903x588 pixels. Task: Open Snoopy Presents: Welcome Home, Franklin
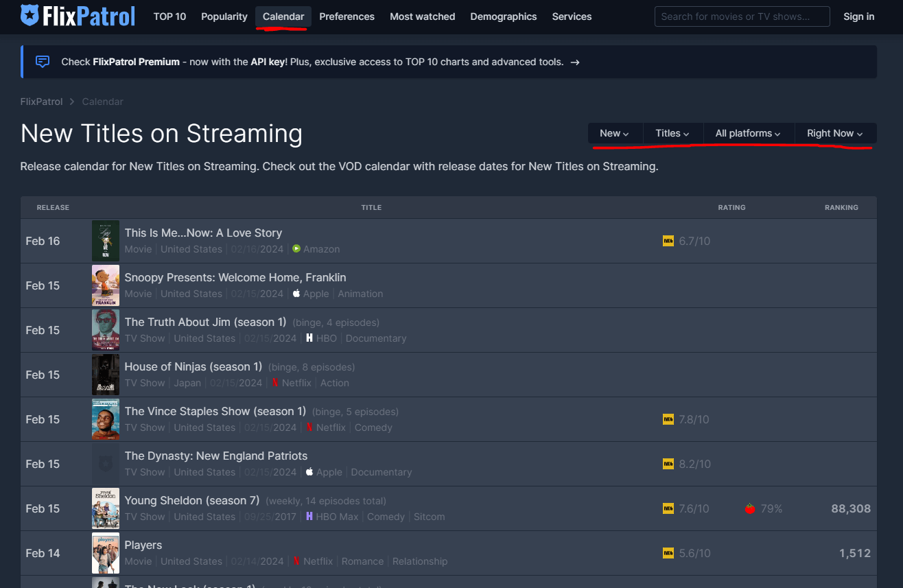235,277
